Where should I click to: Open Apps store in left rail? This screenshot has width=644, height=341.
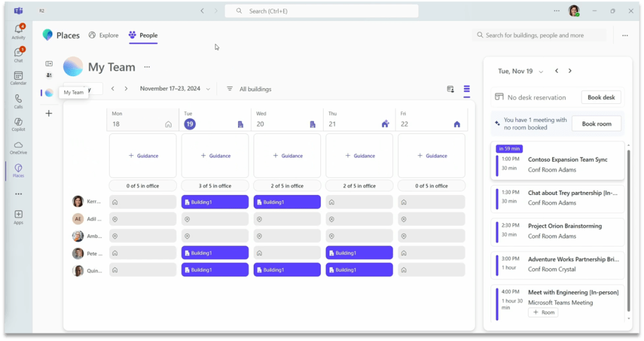click(18, 217)
